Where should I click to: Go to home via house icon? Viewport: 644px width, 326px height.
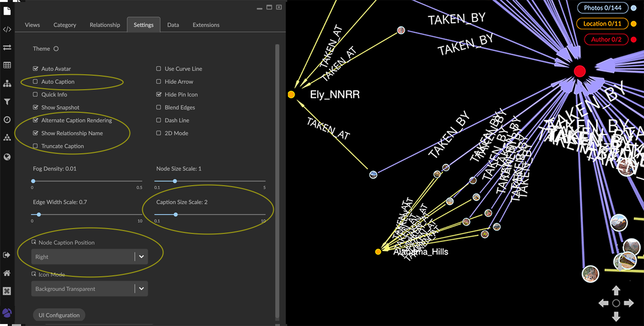[7, 273]
